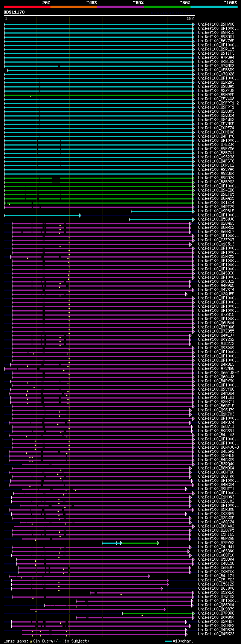Select the UniRef100_Q93009 label
The height and width of the screenshot is (644, 241).
point(216,348)
